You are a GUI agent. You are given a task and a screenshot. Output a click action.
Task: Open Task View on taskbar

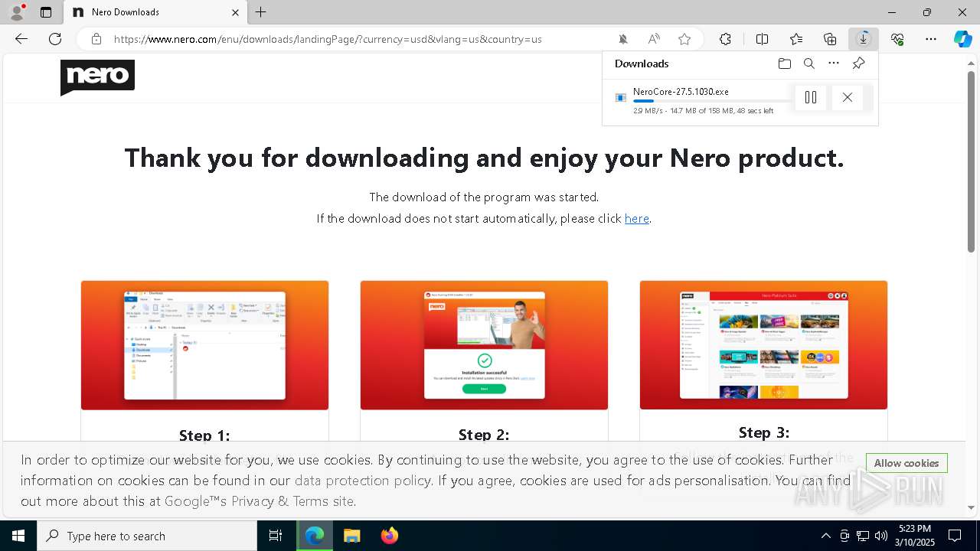coord(276,536)
